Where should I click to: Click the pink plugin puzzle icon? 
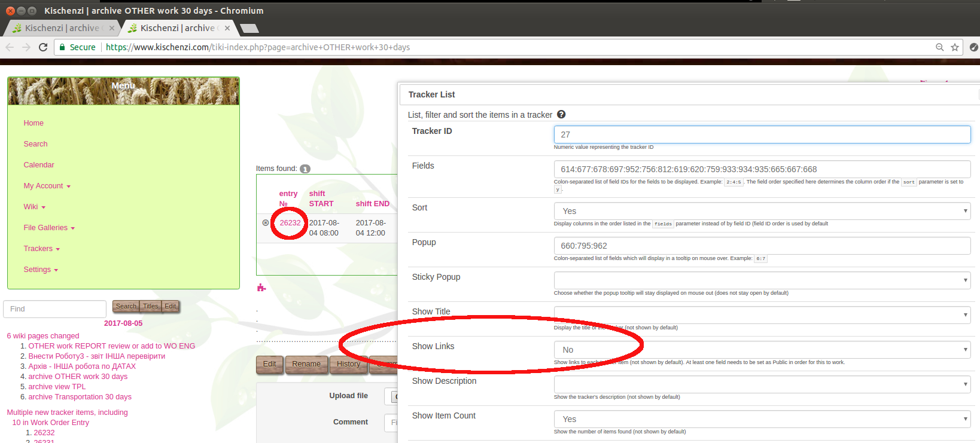coord(261,288)
